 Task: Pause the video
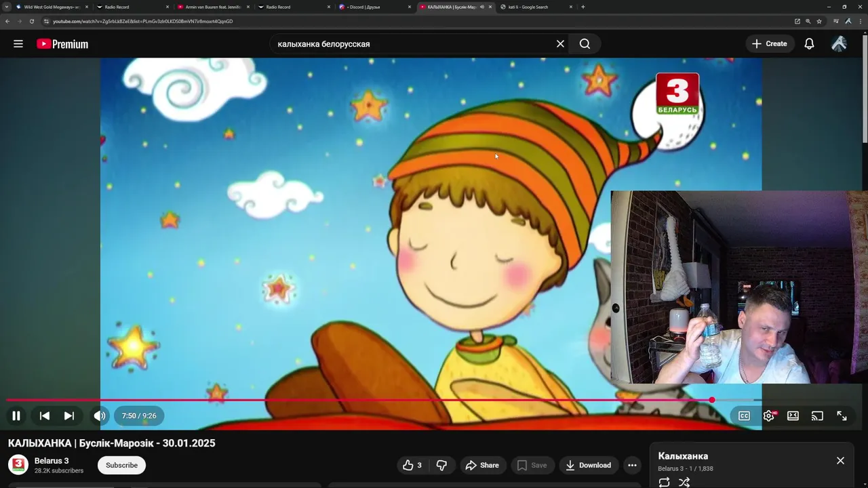(x=16, y=416)
